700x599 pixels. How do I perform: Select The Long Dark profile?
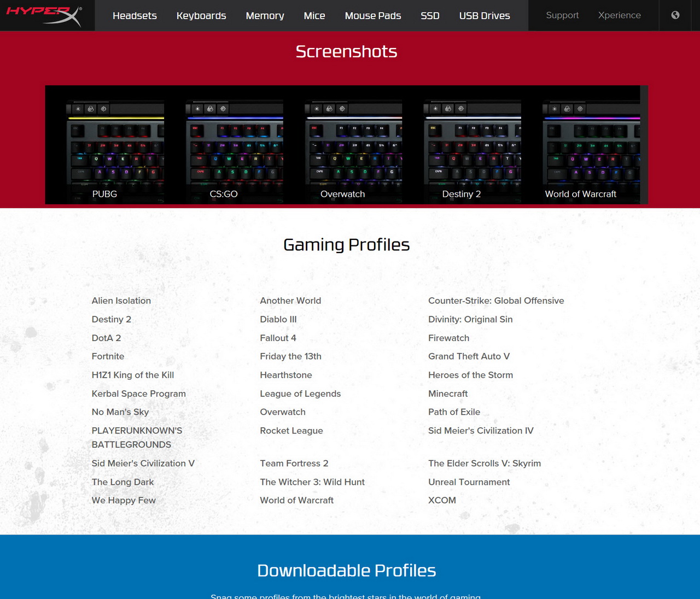123,482
